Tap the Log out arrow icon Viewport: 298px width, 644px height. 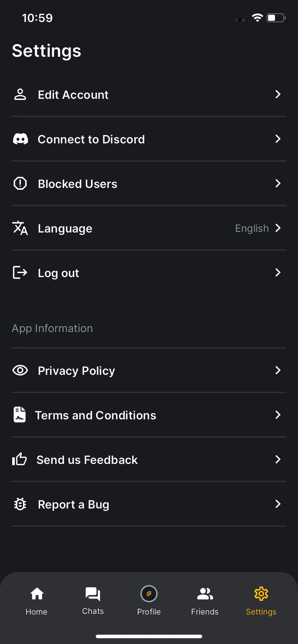20,272
